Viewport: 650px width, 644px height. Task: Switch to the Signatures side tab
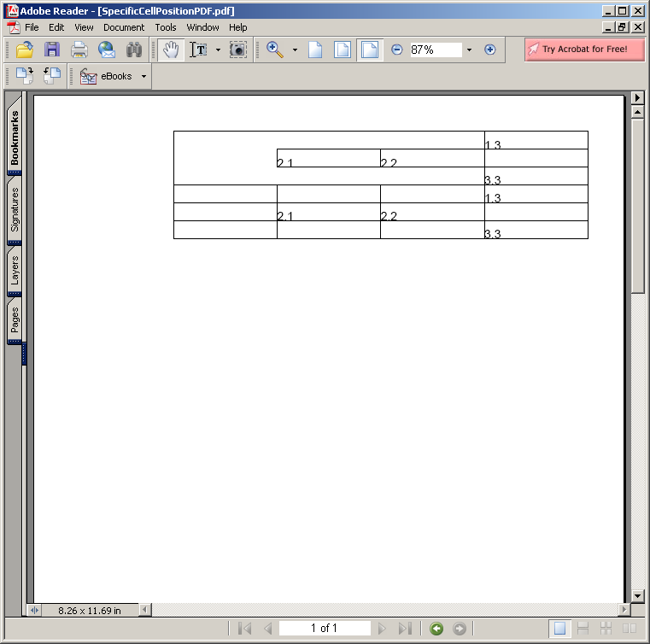pos(15,209)
